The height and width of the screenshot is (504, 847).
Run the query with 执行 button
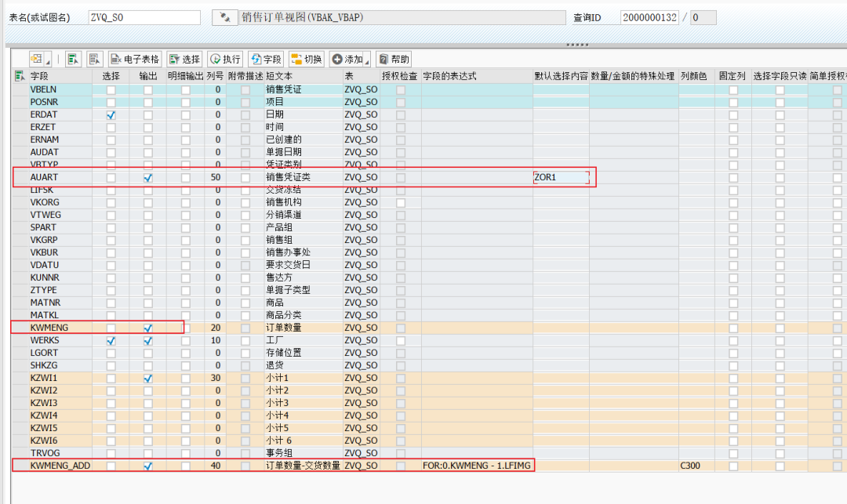tap(225, 59)
